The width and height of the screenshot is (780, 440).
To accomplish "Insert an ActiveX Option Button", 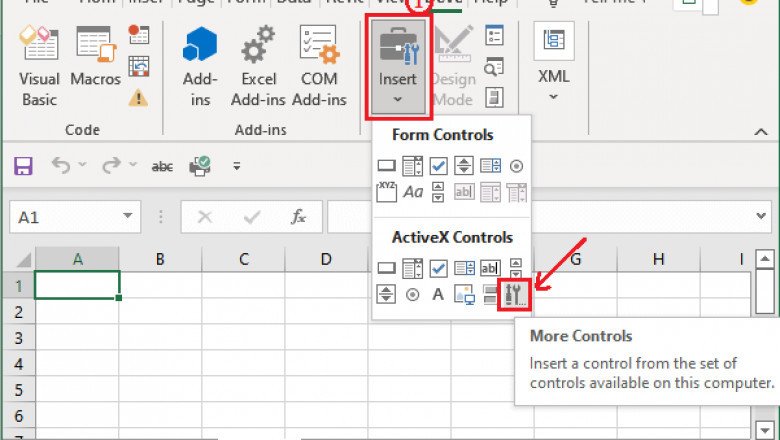I will click(x=412, y=295).
